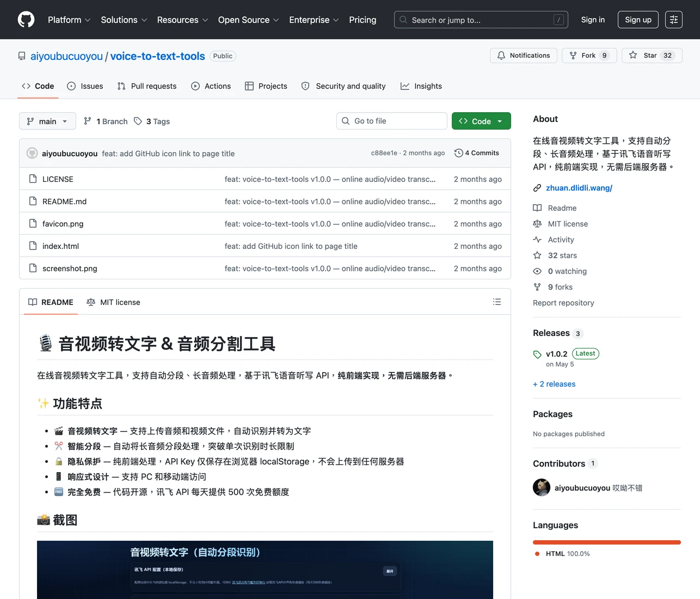Screen dimensions: 700x599
Task: Click the file icon beside index.html
Action: coord(33,246)
